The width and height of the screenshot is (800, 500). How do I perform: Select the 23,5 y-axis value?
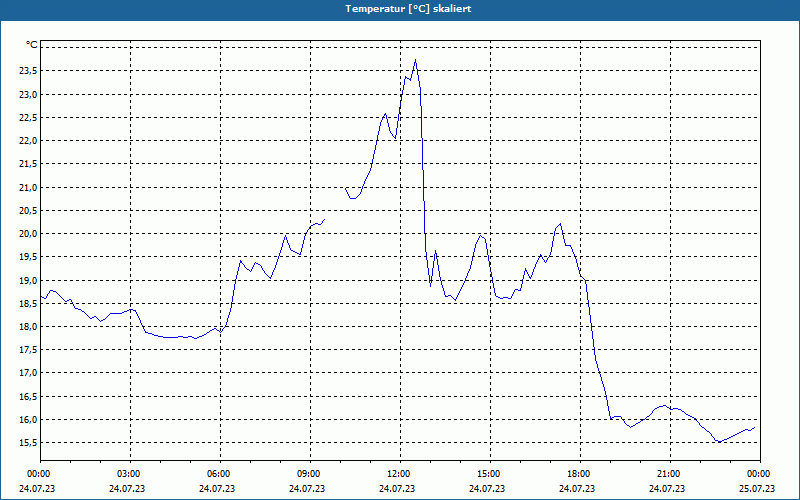[28, 71]
